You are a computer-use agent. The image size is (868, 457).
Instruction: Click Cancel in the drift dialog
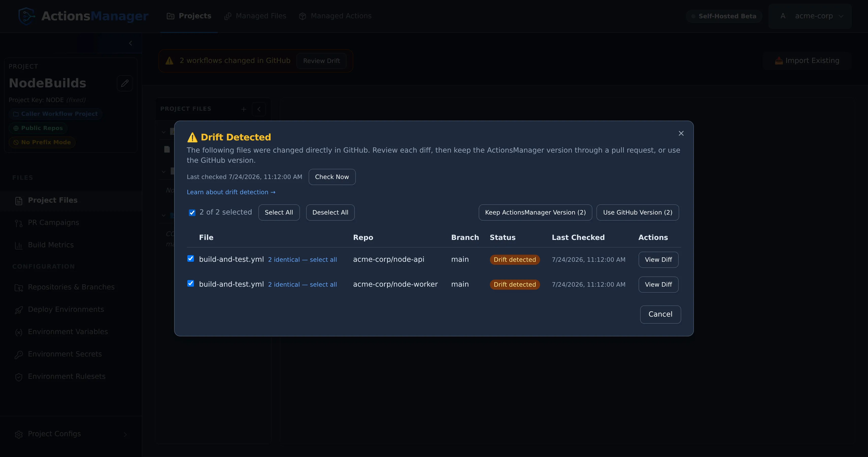(660, 314)
